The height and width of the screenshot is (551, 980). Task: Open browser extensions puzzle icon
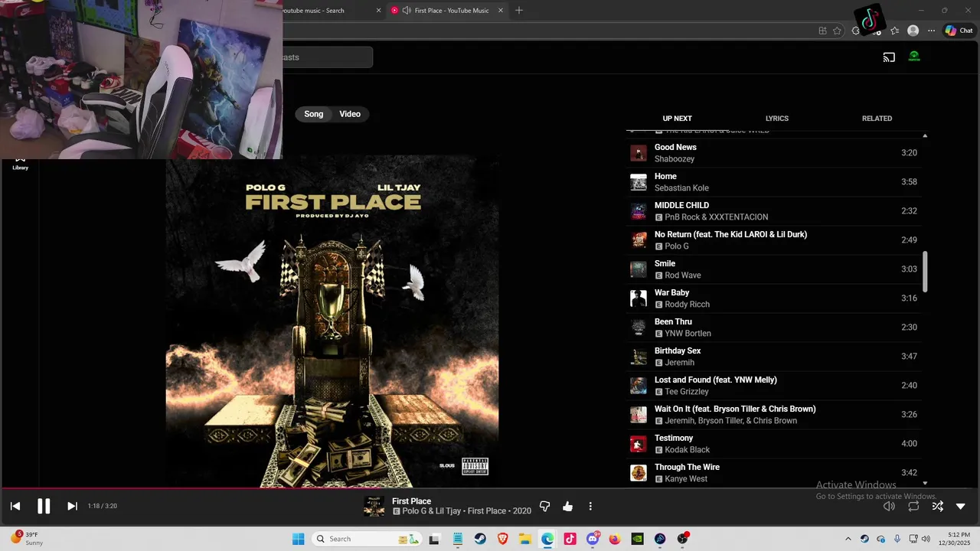856,31
